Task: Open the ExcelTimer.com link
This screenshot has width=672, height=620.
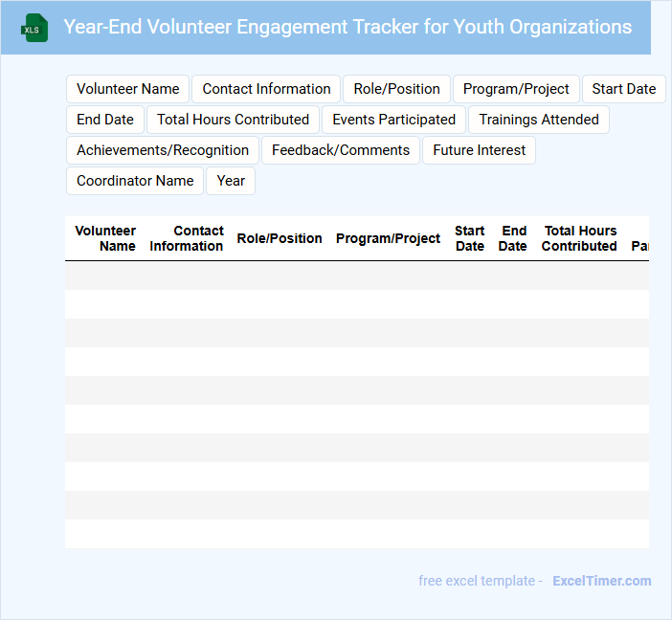Action: [x=601, y=581]
